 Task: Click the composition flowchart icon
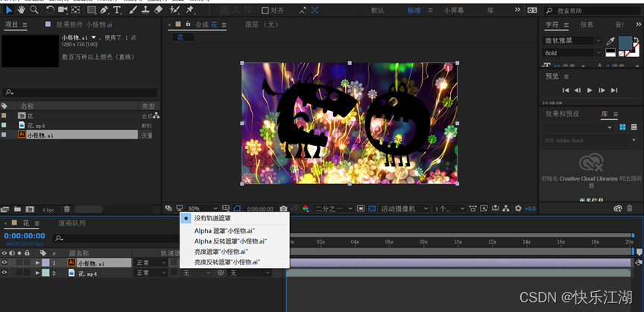click(x=505, y=208)
